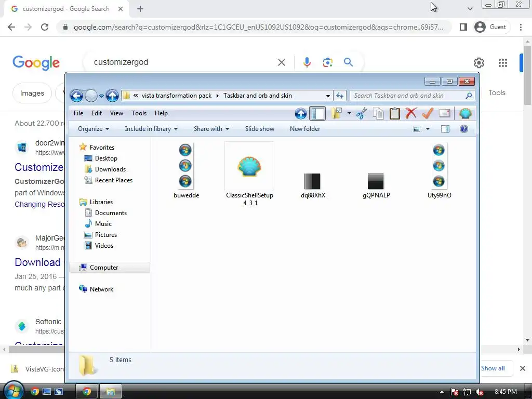Select the dq88XhX image file

[312, 185]
